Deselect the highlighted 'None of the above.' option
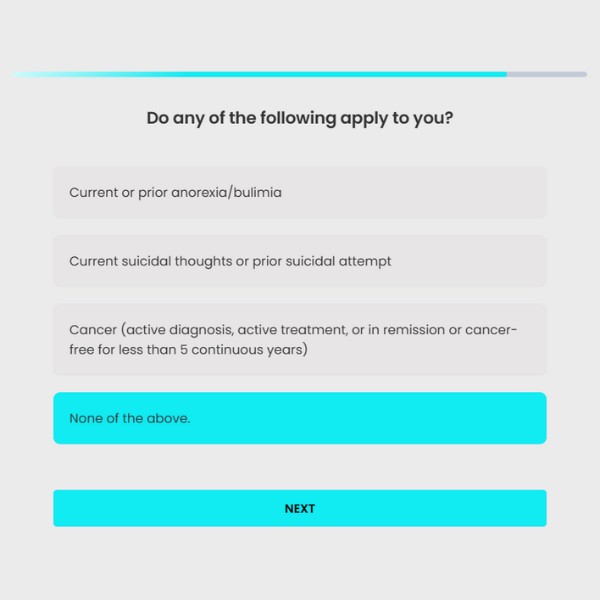This screenshot has height=600, width=600. coord(300,418)
